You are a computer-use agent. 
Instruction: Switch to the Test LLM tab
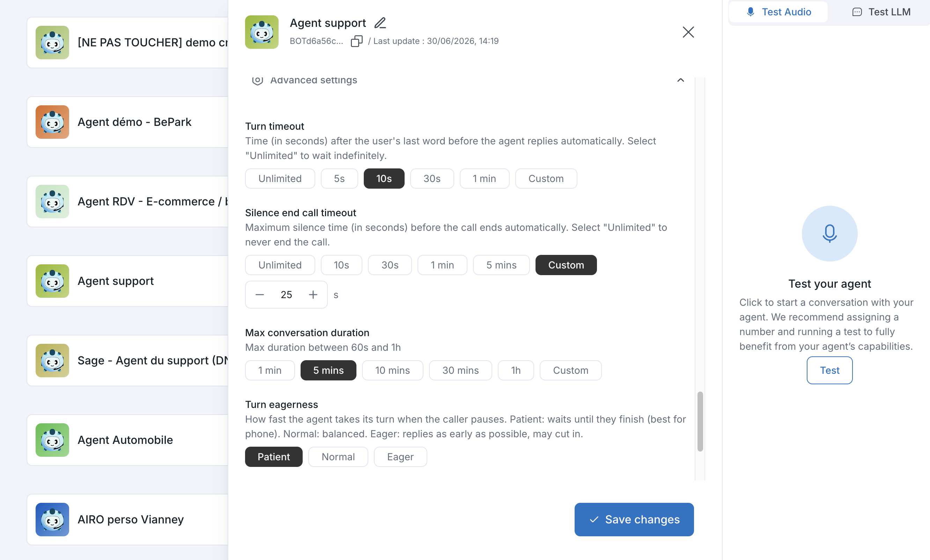coord(881,12)
